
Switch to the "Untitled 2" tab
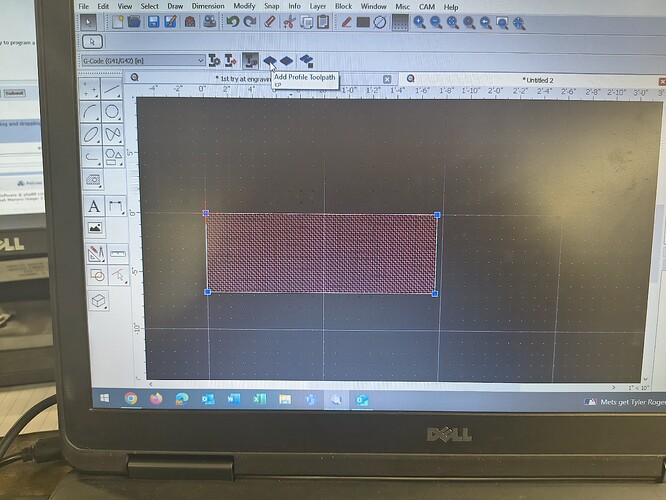(x=538, y=80)
